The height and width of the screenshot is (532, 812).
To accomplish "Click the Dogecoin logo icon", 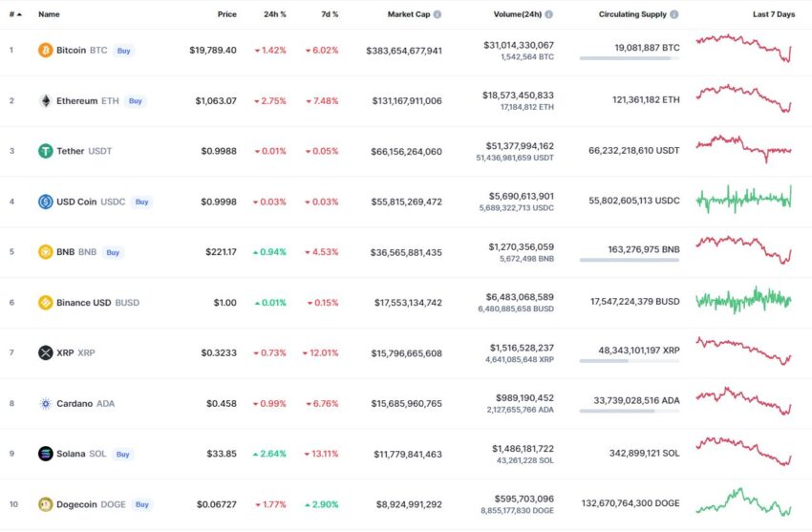I will (46, 504).
